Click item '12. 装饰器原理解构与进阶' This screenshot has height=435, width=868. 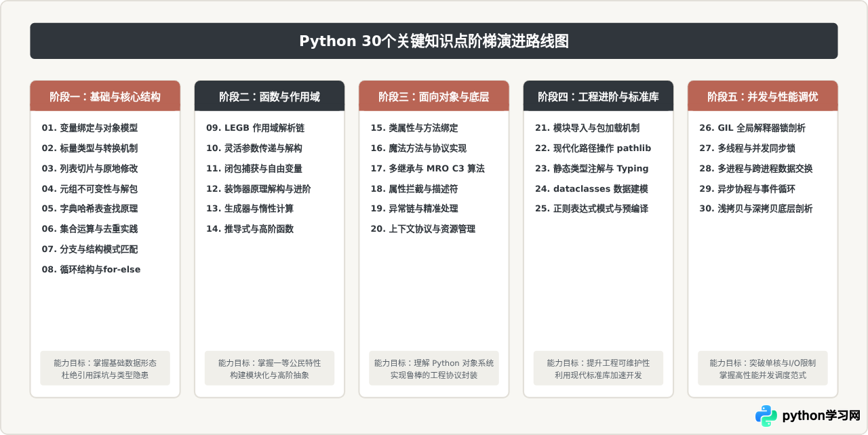[x=258, y=188]
